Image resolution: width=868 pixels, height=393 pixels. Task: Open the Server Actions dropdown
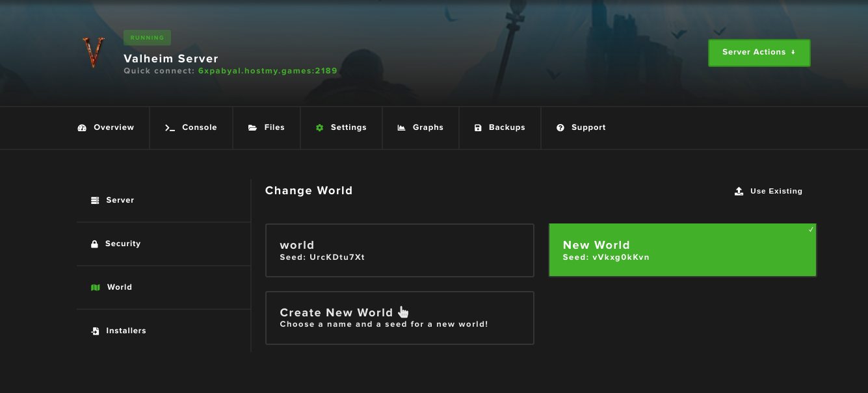coord(759,53)
